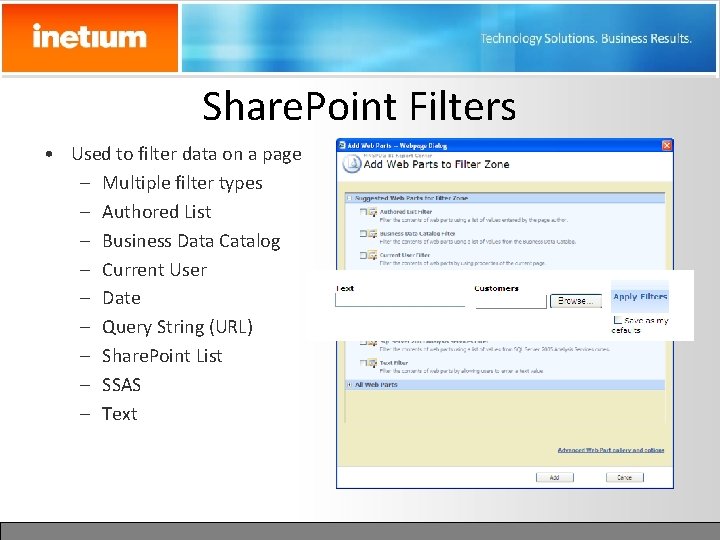Click the SQL Server Analysis Services Filter icon
The image size is (720, 540).
click(x=373, y=343)
